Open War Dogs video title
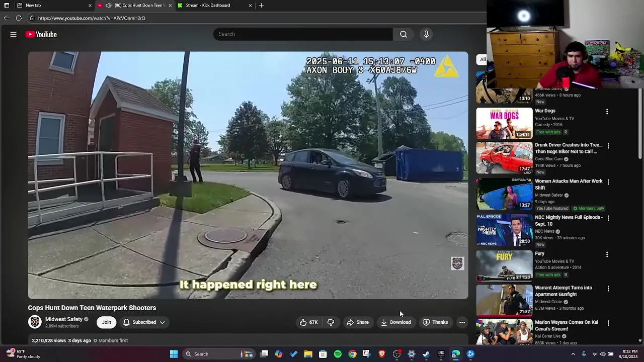Image resolution: width=644 pixels, height=362 pixels. tap(545, 111)
